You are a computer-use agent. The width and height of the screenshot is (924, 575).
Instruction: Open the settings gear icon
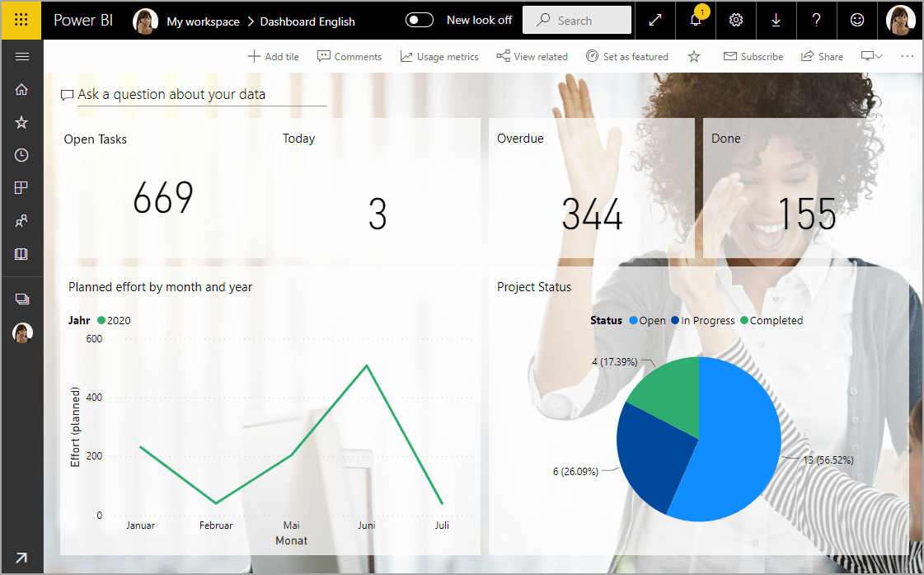736,20
